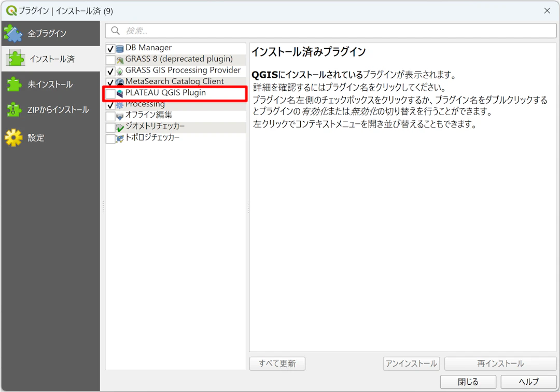This screenshot has height=392, width=560.
Task: Select the ジオメトリチェッカー entry
Action: (176, 127)
